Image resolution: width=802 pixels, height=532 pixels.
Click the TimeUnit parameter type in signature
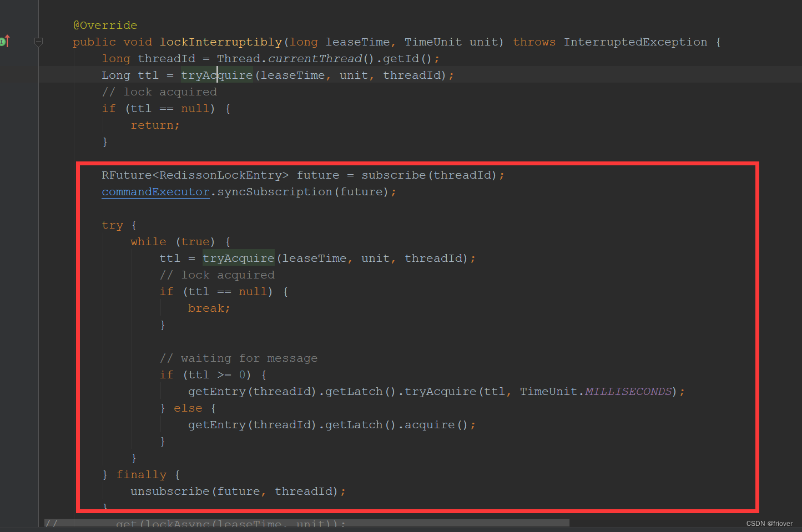click(x=433, y=42)
